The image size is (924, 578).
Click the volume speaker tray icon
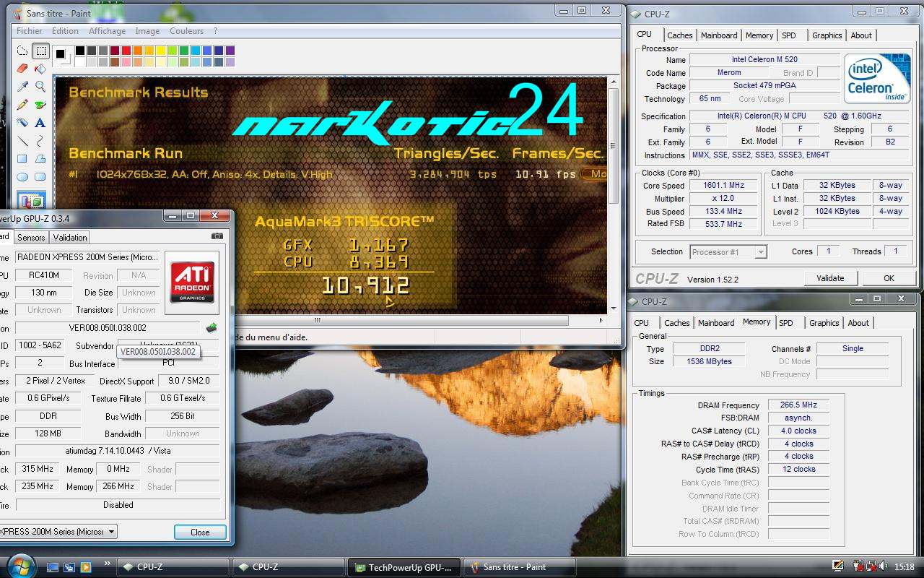tap(883, 566)
